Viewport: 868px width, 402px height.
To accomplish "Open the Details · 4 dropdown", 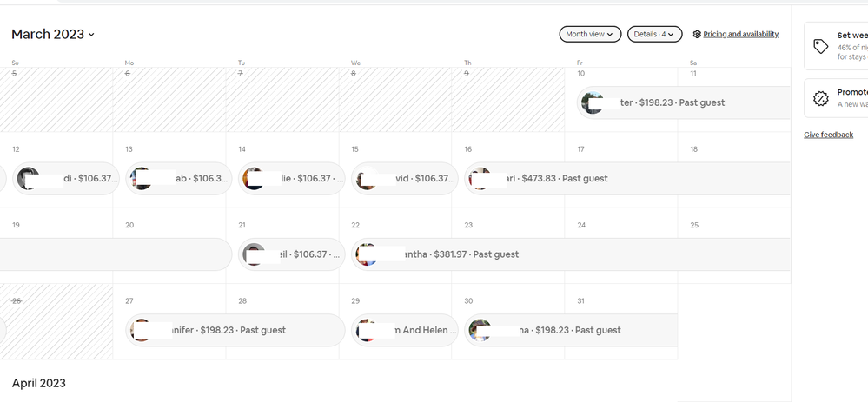I will (x=654, y=34).
